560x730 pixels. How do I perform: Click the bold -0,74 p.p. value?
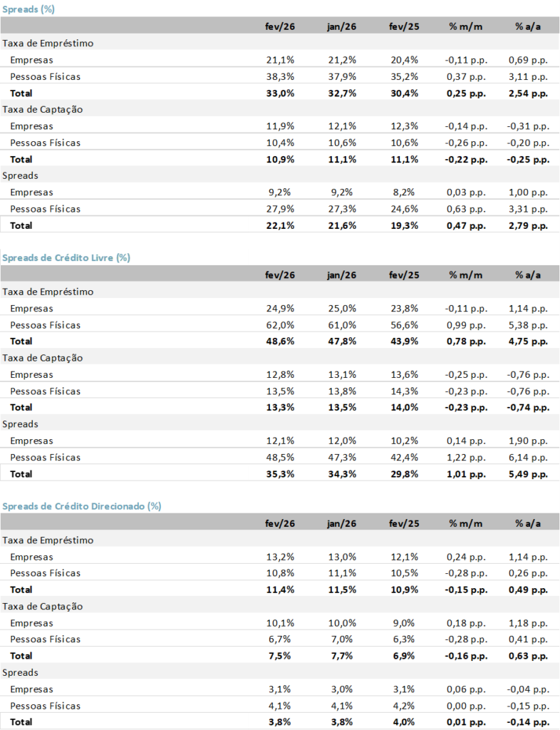[x=528, y=407]
